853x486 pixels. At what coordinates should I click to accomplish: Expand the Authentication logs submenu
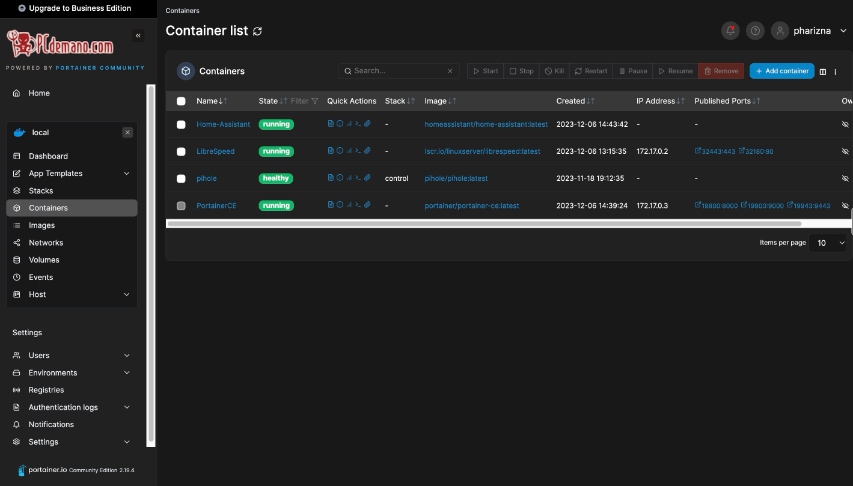[127, 407]
